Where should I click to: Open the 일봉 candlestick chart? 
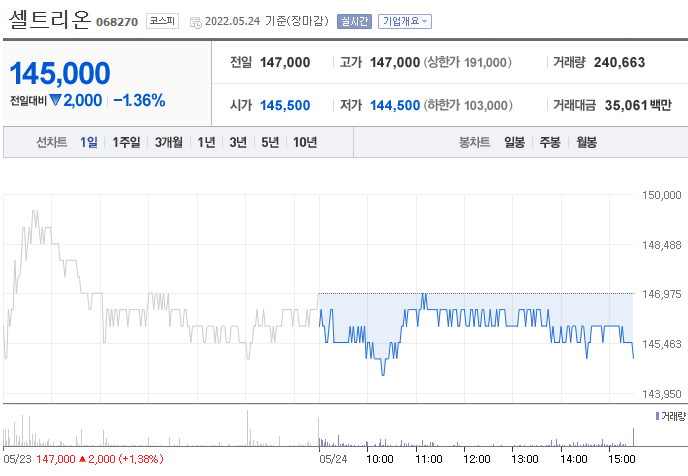pos(514,142)
